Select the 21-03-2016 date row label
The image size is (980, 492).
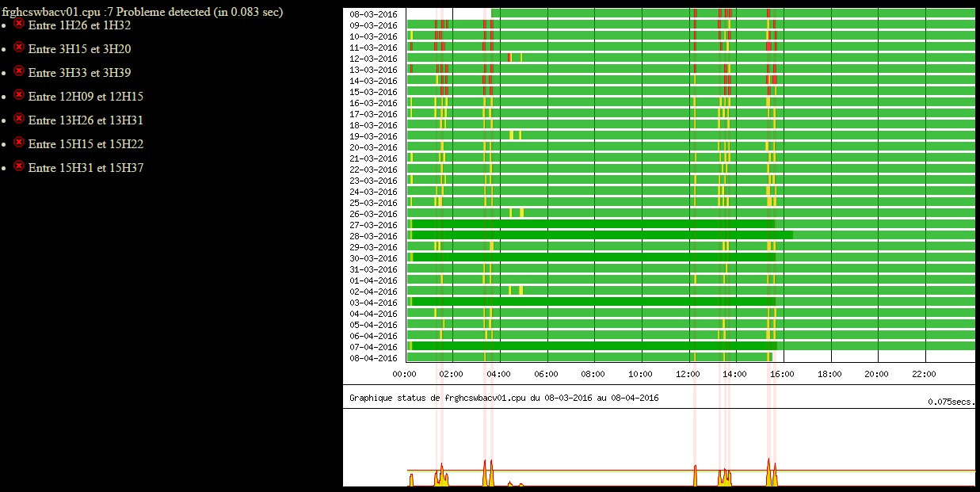tap(374, 158)
